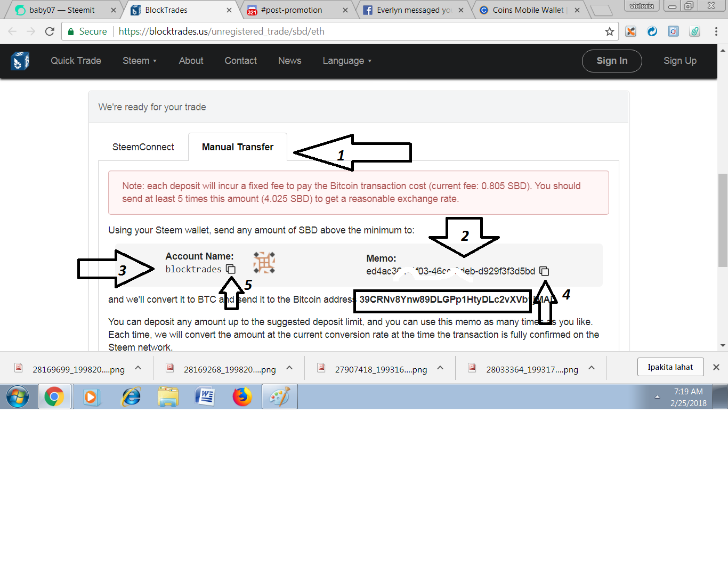Switch to the SteemConnect tab
Viewport: 728px width, 567px height.
pyautogui.click(x=143, y=147)
